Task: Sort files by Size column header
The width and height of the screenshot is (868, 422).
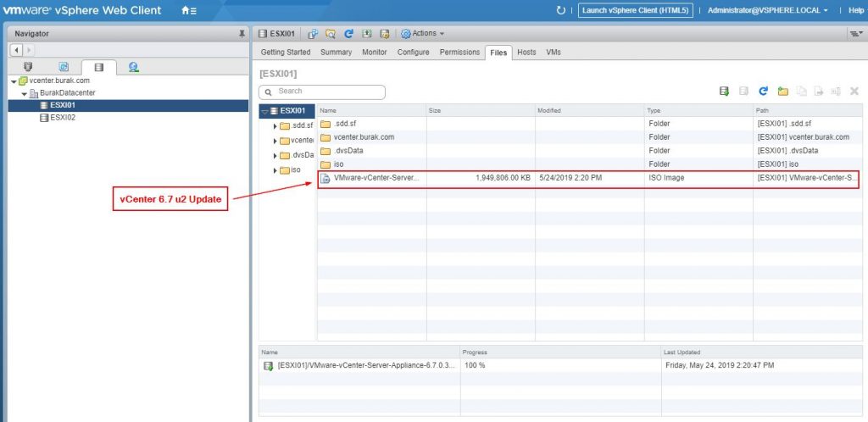Action: (481, 111)
